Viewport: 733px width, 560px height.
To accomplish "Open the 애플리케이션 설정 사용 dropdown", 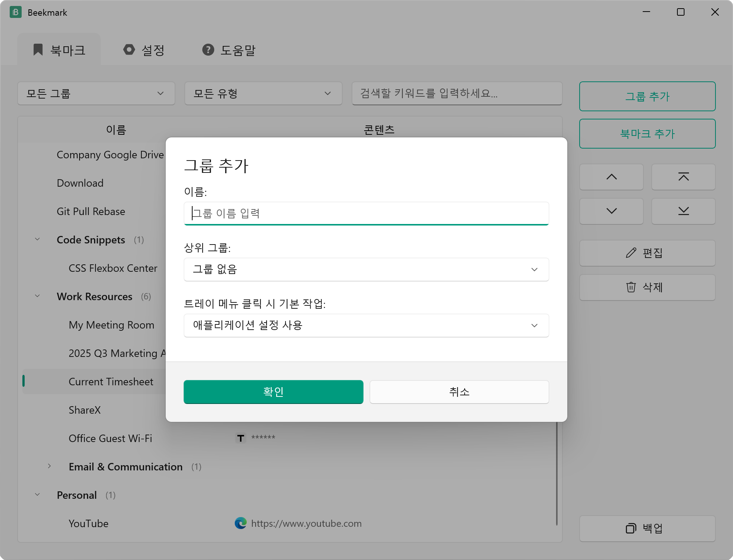I will point(366,326).
